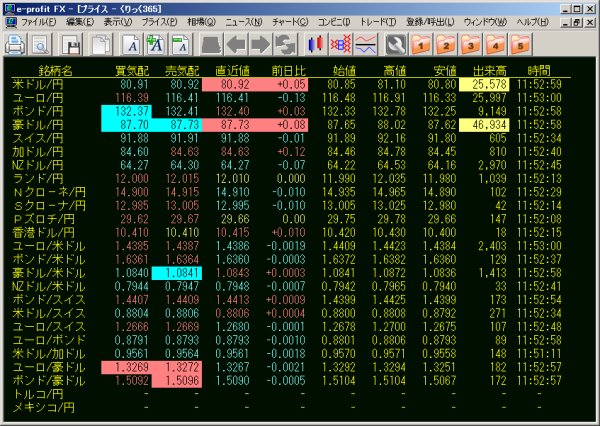Open the ファイル(F) menu

pyautogui.click(x=39, y=22)
